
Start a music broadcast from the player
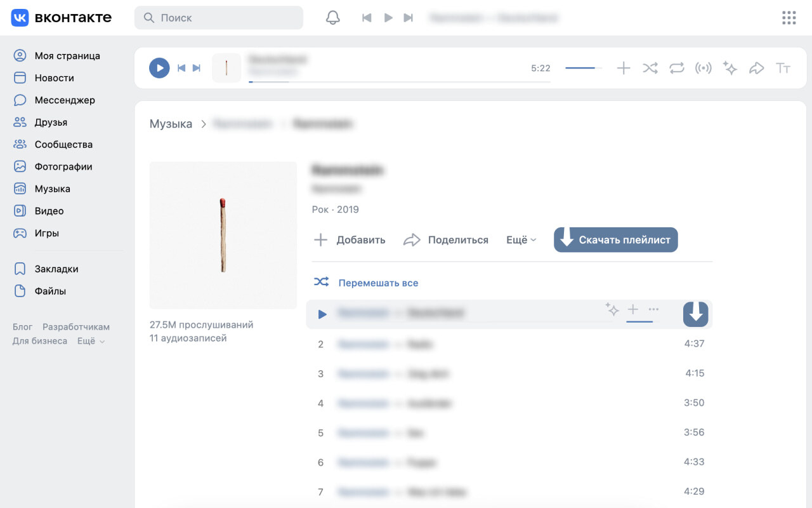[703, 68]
